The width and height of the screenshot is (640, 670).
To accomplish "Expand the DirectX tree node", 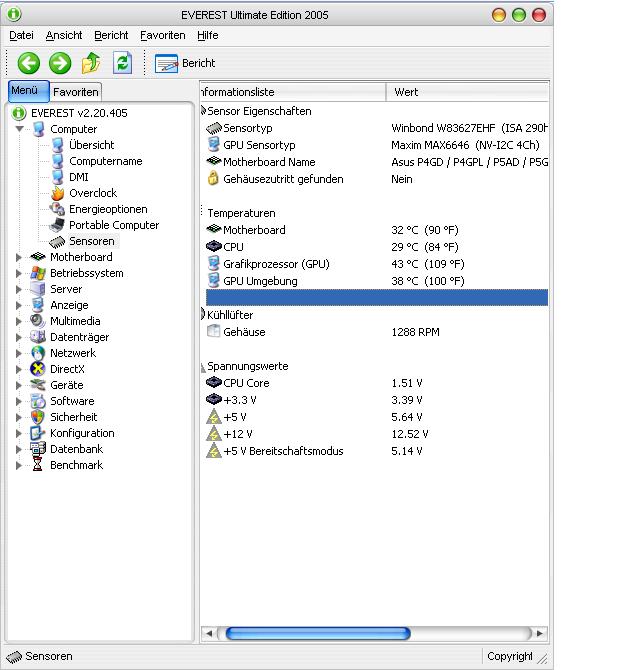I will click(18, 370).
